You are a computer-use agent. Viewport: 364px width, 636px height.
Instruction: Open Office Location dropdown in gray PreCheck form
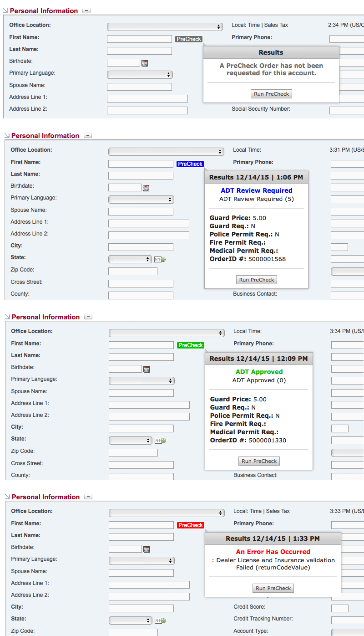click(165, 27)
